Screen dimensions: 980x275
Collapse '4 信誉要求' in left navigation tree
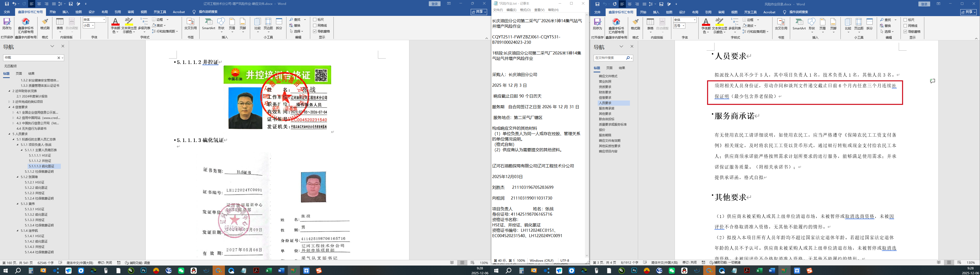pyautogui.click(x=9, y=107)
